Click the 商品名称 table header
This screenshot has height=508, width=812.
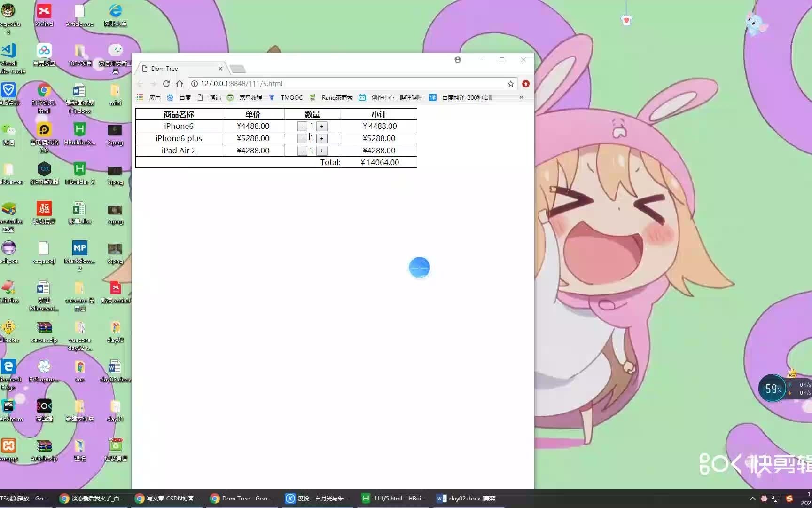point(179,114)
